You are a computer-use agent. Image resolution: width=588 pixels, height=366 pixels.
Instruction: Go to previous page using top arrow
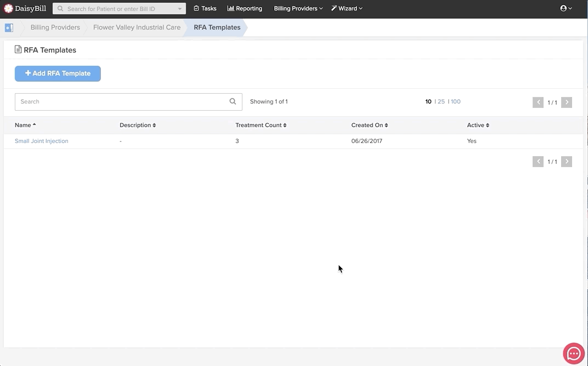[x=538, y=102]
